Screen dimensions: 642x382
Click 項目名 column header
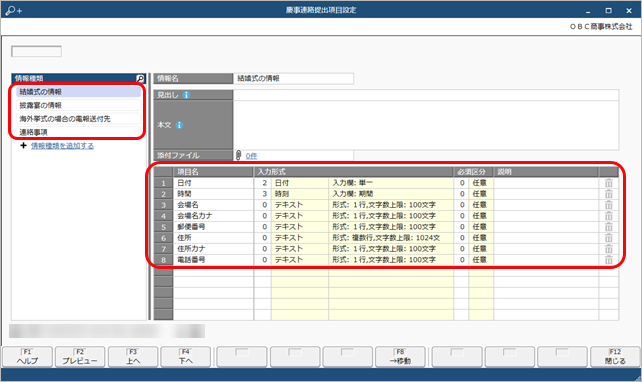(x=213, y=172)
